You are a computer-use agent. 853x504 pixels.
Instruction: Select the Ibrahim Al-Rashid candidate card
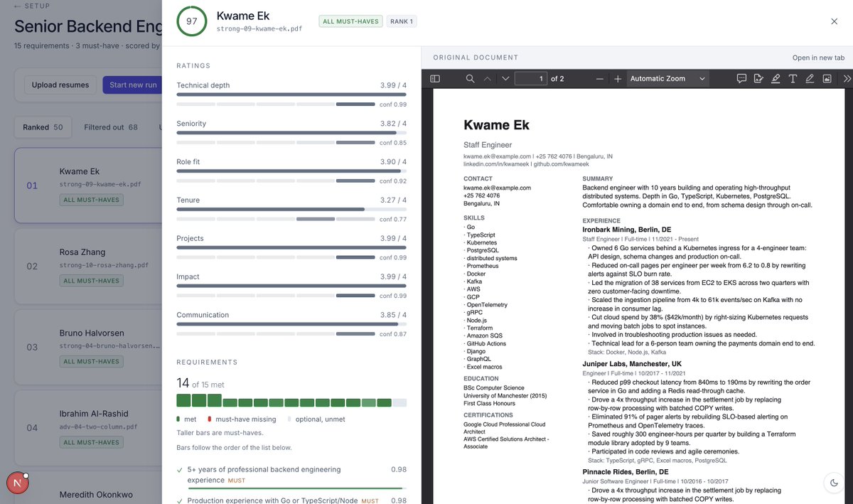click(88, 427)
